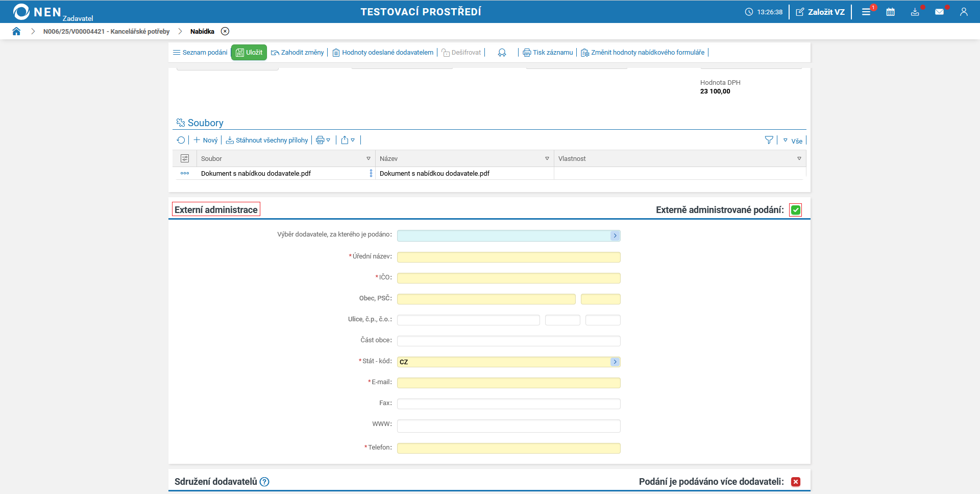Open row actions for Dokument s nabídkou

(x=185, y=173)
